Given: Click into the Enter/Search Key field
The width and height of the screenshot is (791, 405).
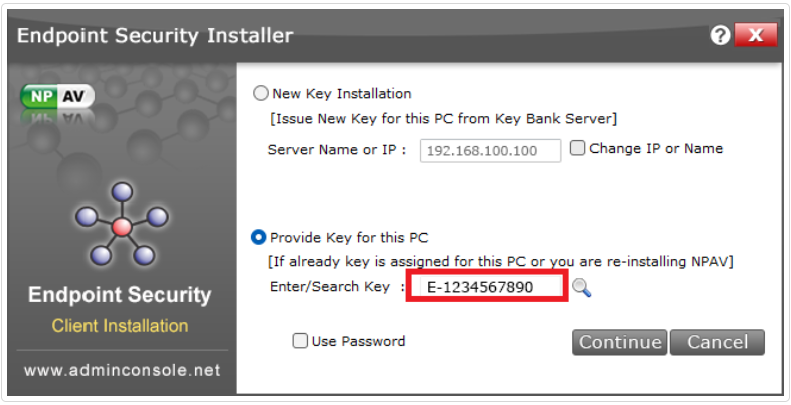Looking at the screenshot, I should (486, 288).
